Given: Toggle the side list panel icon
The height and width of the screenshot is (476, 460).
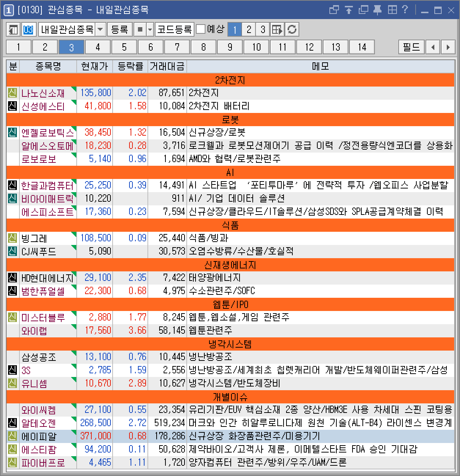Looking at the screenshot, I should [13, 29].
